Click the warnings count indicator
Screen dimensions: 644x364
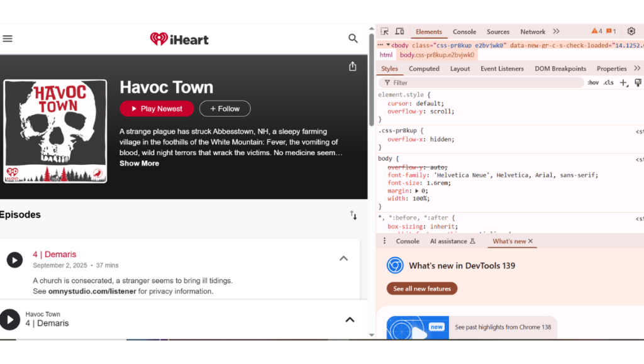pos(596,31)
